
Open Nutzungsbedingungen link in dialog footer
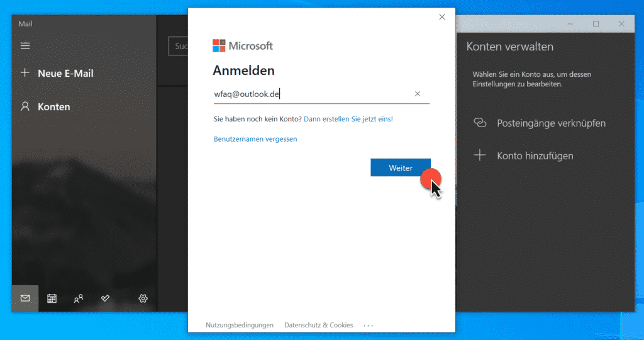[x=240, y=325]
